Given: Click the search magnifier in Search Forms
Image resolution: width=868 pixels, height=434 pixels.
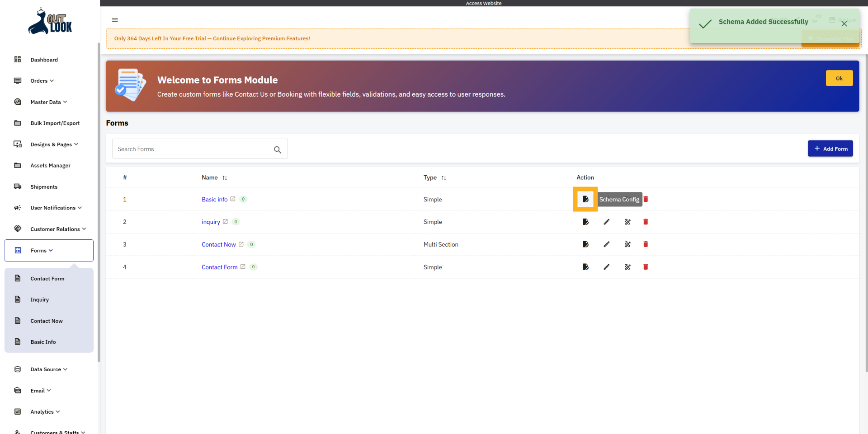Looking at the screenshot, I should point(278,149).
